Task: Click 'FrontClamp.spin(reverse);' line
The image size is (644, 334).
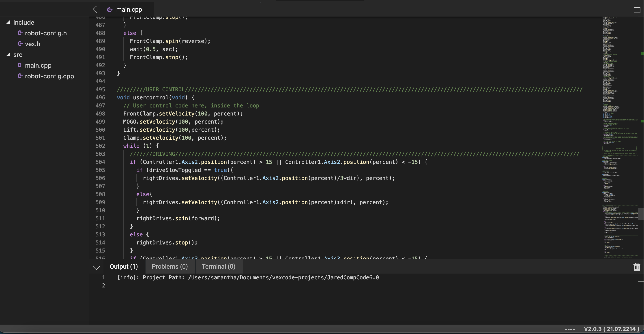Action: [170, 41]
